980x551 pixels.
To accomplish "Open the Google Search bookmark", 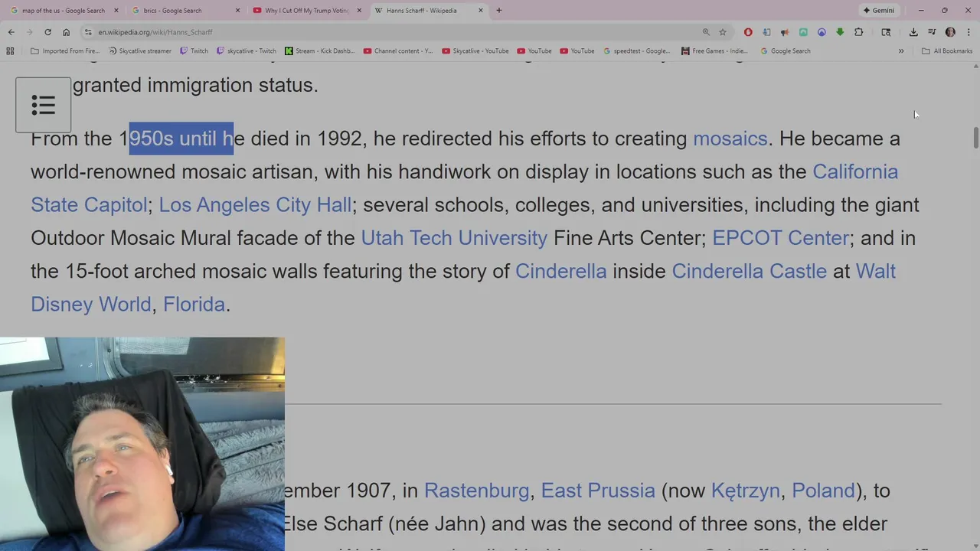I will click(x=786, y=51).
